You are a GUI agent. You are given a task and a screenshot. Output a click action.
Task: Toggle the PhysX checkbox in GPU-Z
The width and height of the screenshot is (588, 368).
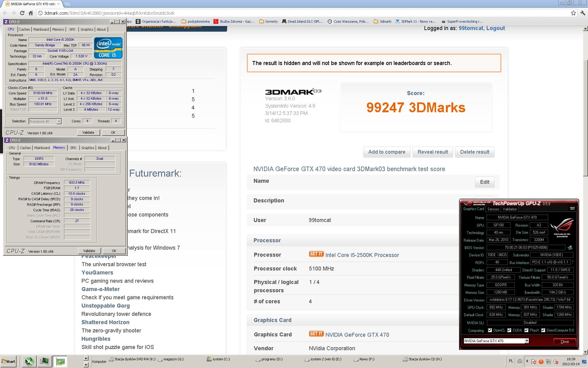[x=526, y=330]
